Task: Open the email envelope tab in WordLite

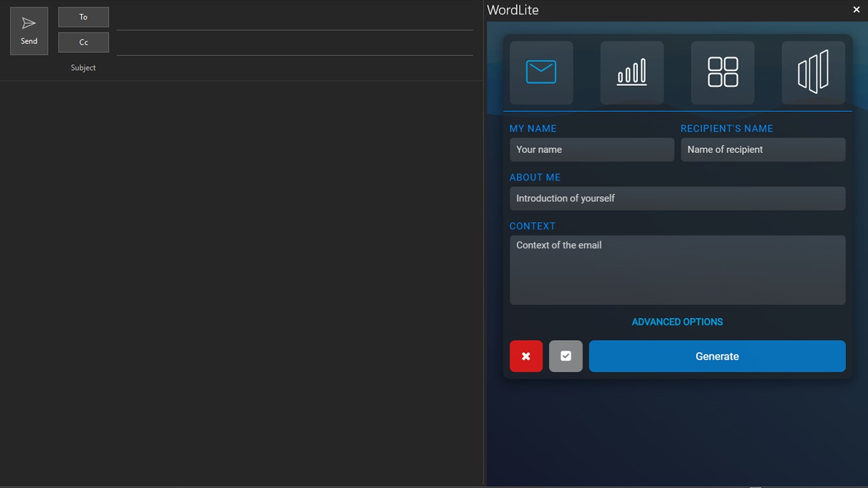Action: click(541, 72)
